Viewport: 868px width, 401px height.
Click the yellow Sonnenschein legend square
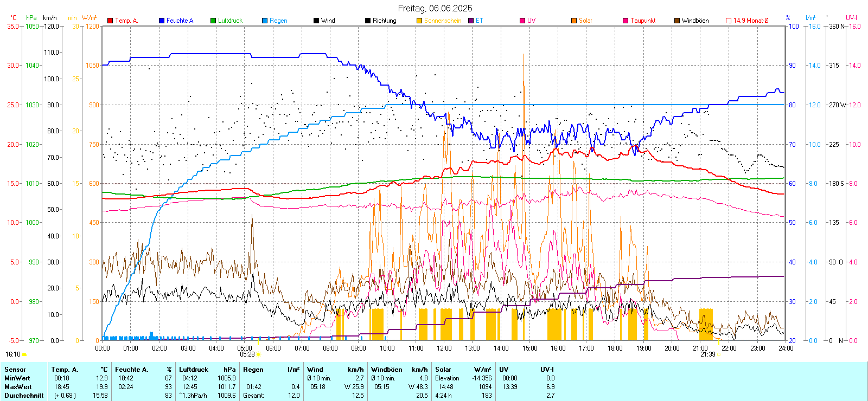pyautogui.click(x=419, y=21)
